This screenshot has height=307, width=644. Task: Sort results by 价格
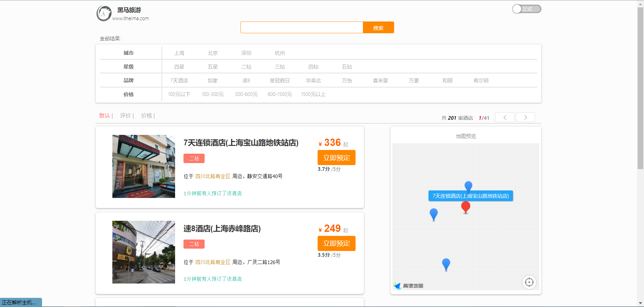(x=147, y=116)
